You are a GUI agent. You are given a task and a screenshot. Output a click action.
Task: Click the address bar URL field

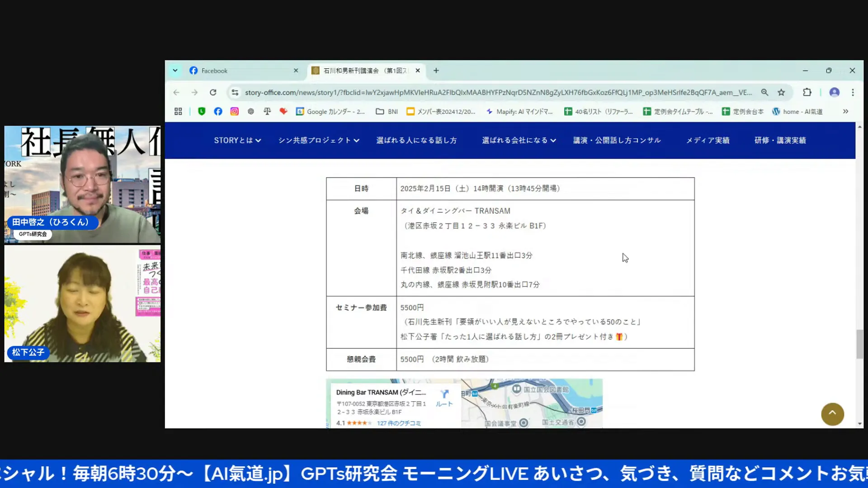(497, 93)
